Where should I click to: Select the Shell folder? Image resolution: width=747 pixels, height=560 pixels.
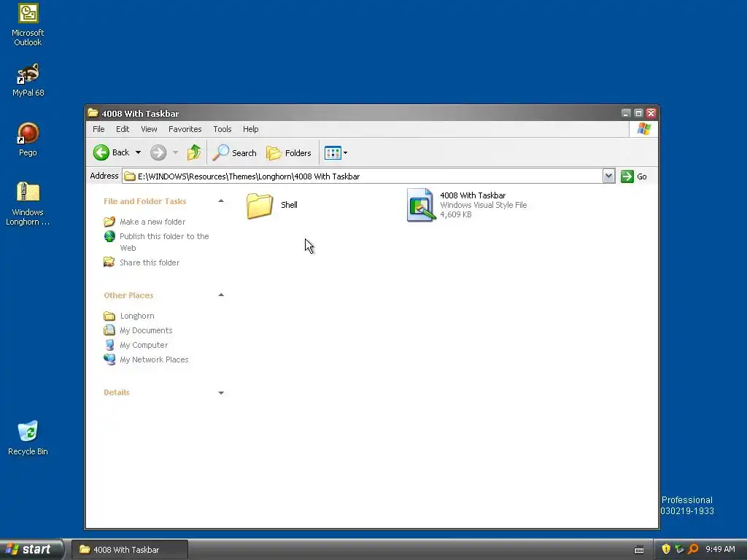click(272, 205)
